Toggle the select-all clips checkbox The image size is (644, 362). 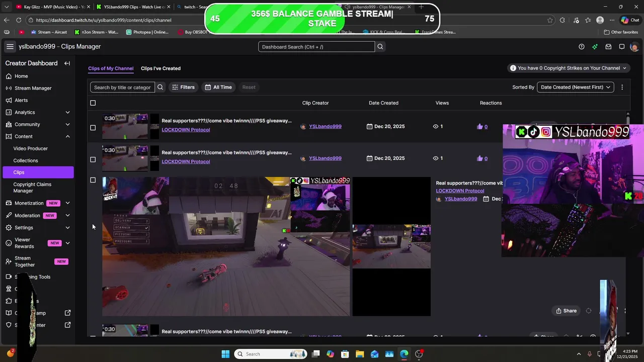(93, 103)
